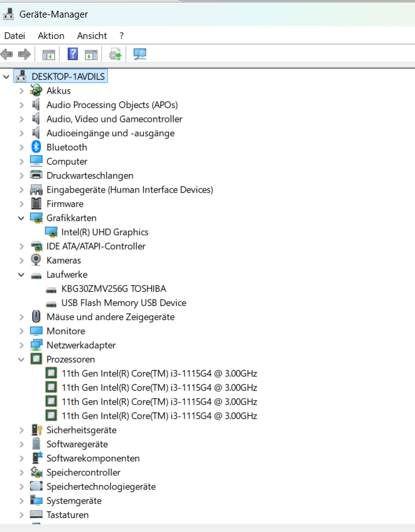This screenshot has width=415, height=532.
Task: Select Intel(R) UHD Graphics device
Action: coord(105,232)
